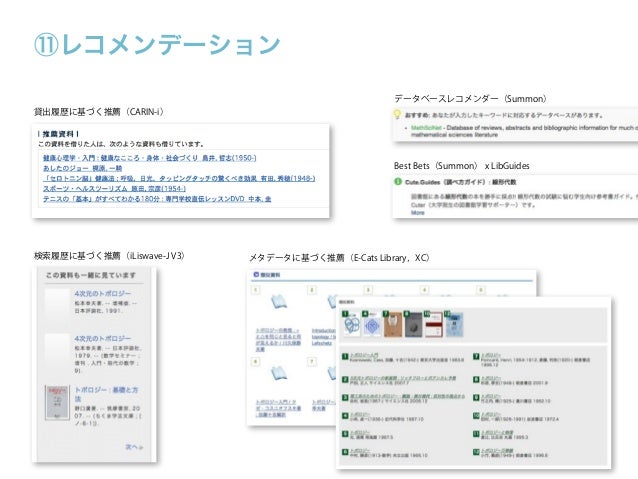Open the トポロジー：基礎と方法 title link

tap(106, 394)
